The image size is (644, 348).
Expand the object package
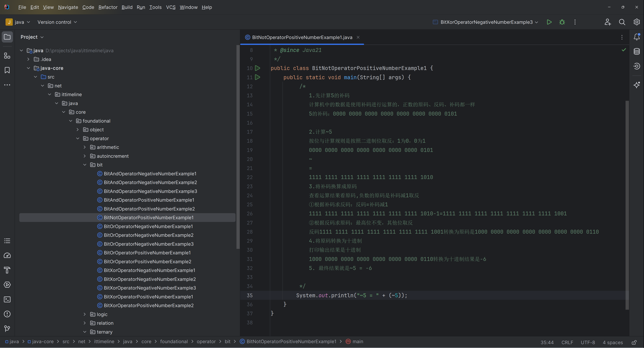click(x=78, y=130)
